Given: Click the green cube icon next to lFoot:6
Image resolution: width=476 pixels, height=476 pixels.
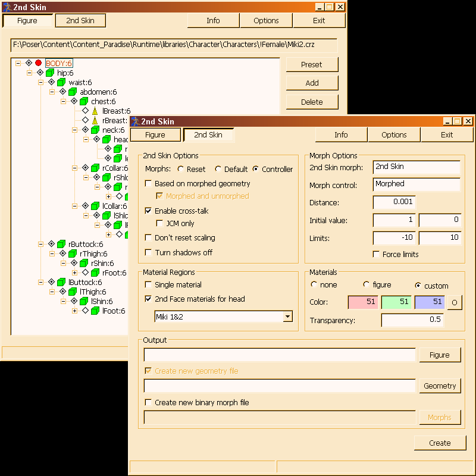Looking at the screenshot, I should (95, 311).
